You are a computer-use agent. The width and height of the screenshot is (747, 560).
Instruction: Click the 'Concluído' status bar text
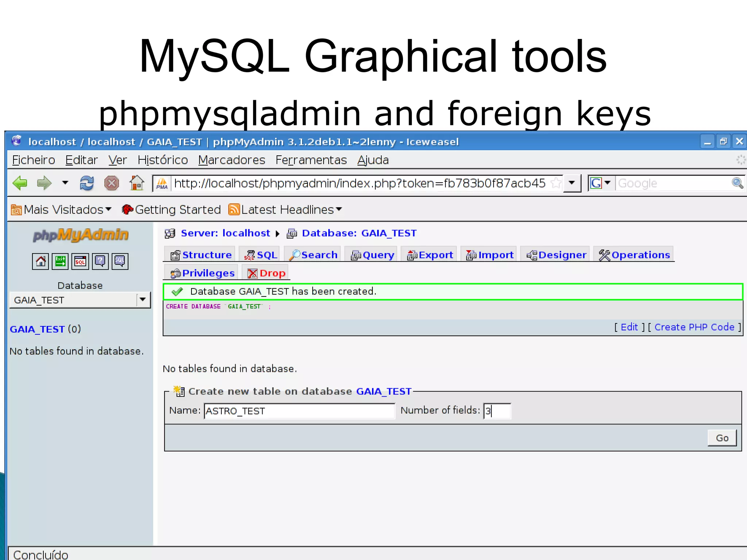(x=40, y=555)
